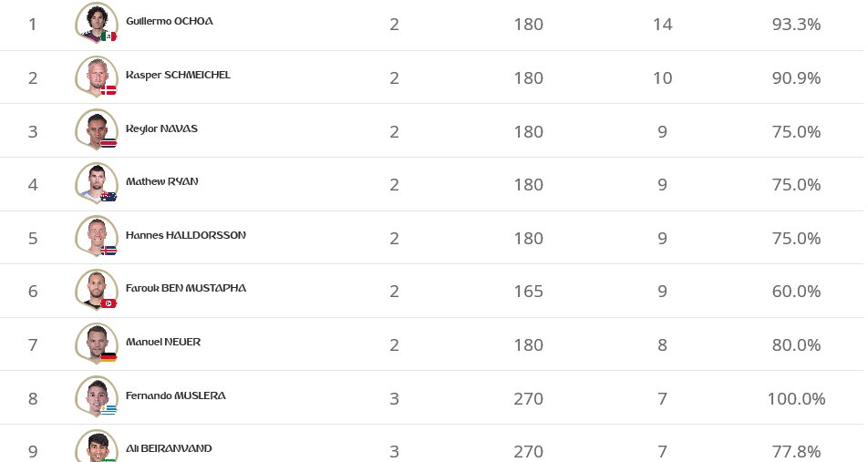The width and height of the screenshot is (868, 462).
Task: Click Keylor Navas's avatar image
Action: tap(96, 129)
